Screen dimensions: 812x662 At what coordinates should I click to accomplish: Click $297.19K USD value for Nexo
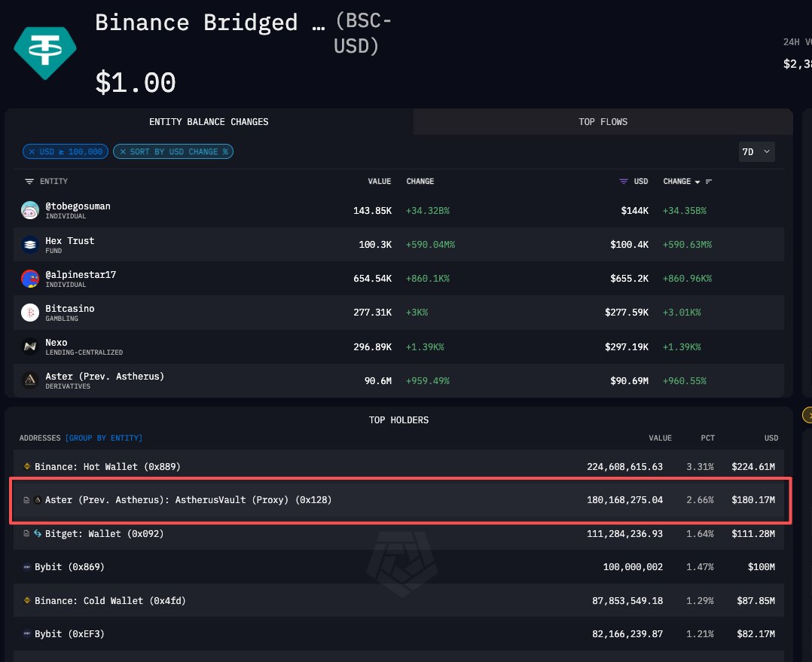click(627, 346)
